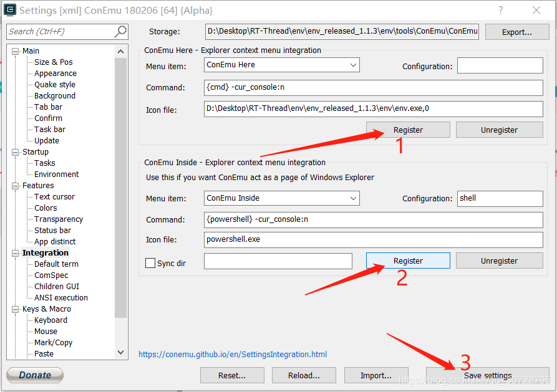The width and height of the screenshot is (557, 392).
Task: Open the Appearance settings page
Action: [56, 74]
